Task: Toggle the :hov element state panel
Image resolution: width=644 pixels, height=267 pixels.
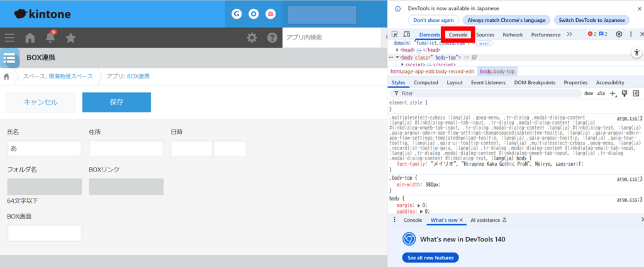Action: [x=588, y=93]
